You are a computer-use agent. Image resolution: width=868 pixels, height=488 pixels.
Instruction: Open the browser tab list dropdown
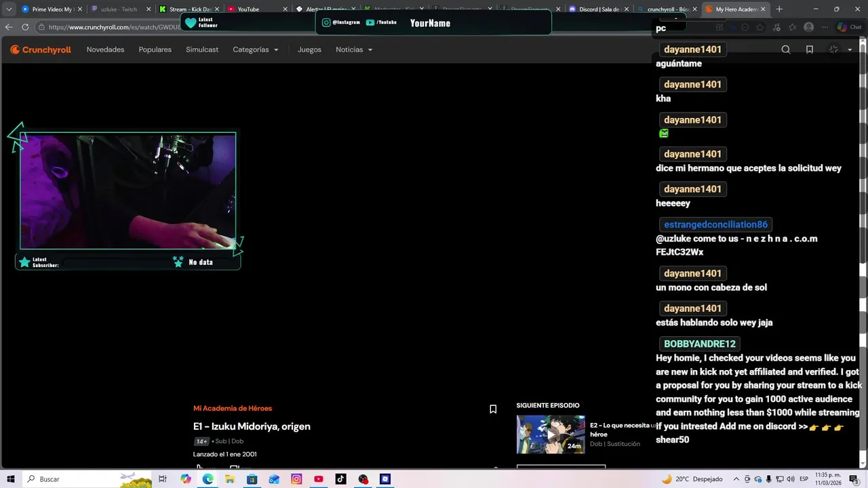click(9, 9)
